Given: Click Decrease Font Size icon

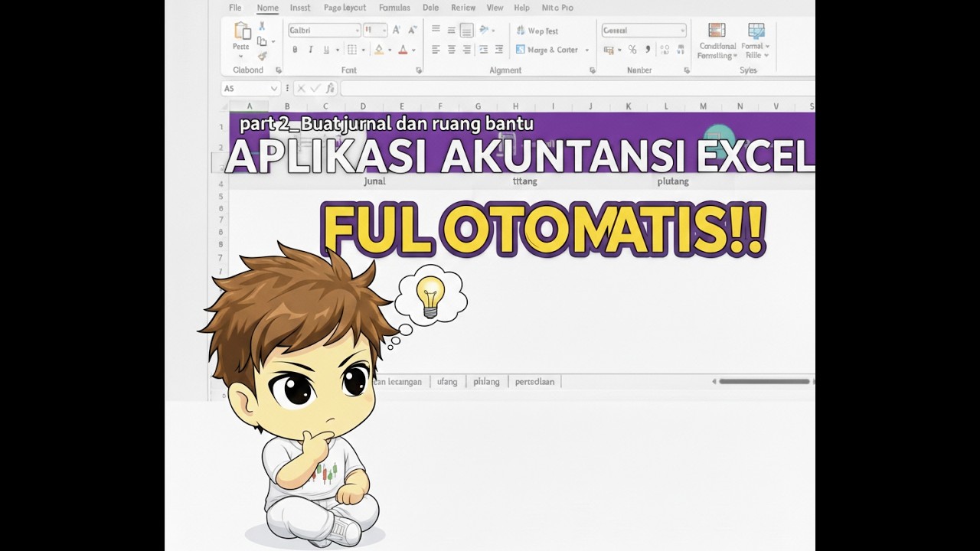Looking at the screenshot, I should [411, 30].
